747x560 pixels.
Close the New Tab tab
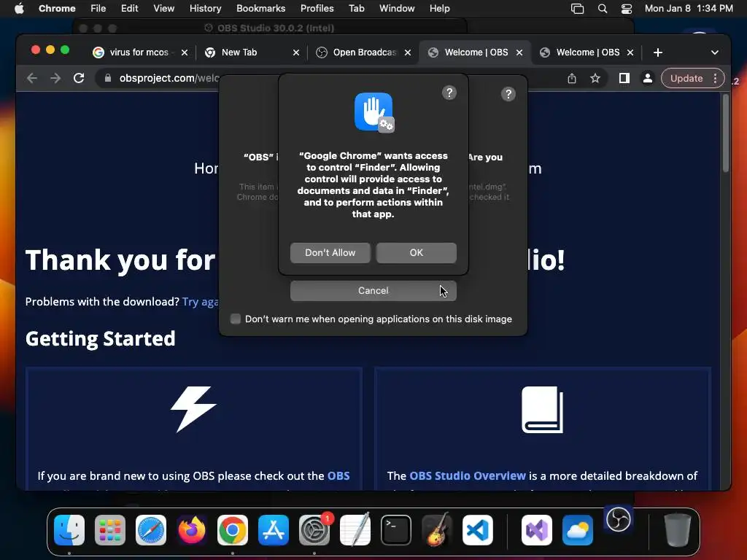pos(296,52)
